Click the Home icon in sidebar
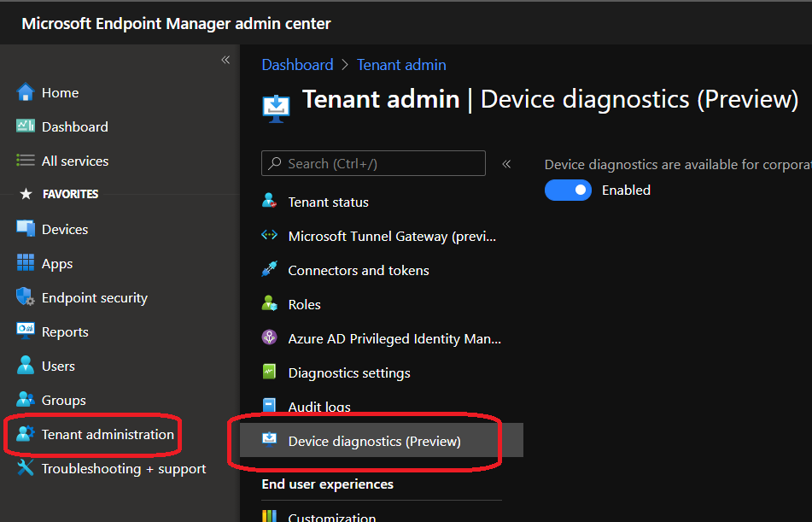 [x=26, y=92]
